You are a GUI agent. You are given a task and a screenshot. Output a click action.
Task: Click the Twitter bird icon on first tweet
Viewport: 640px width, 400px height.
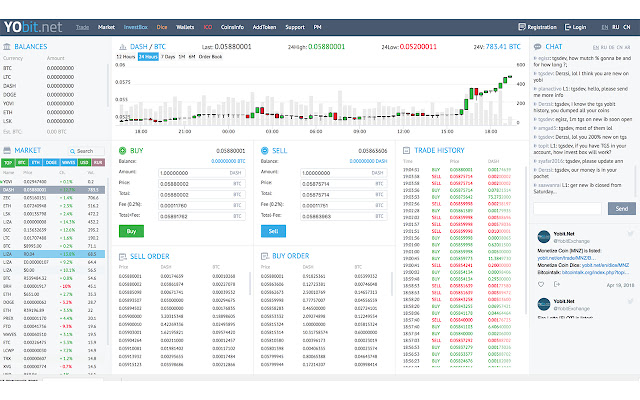[x=630, y=234]
